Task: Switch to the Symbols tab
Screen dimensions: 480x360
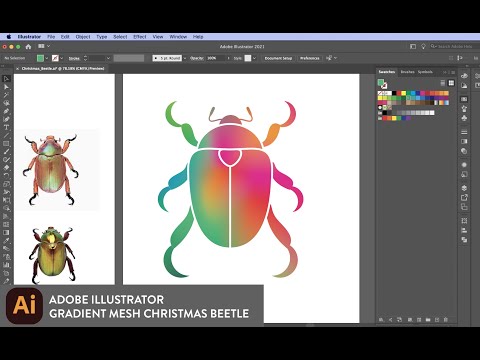Action: click(425, 72)
